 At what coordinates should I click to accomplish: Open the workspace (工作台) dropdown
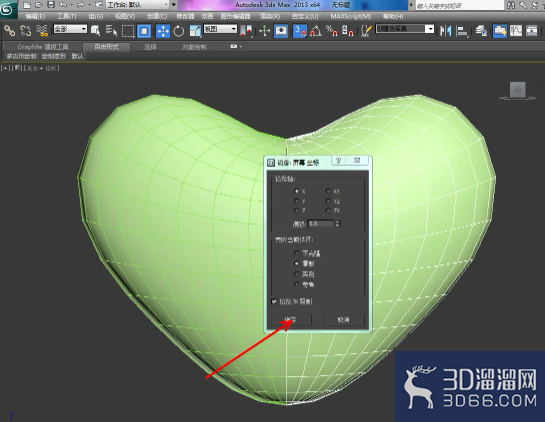[137, 5]
